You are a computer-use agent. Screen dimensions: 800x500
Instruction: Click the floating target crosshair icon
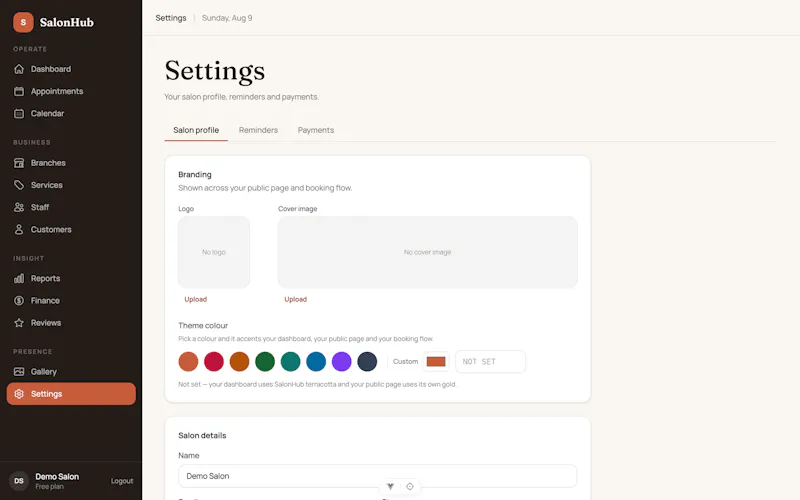click(410, 486)
